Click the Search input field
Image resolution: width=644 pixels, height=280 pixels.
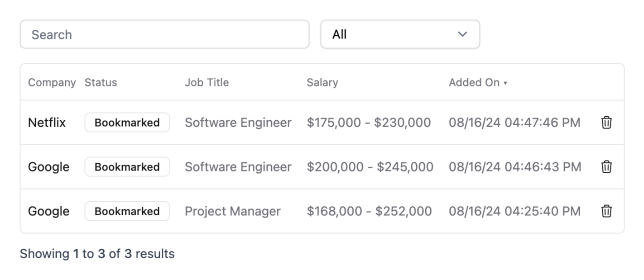point(164,34)
